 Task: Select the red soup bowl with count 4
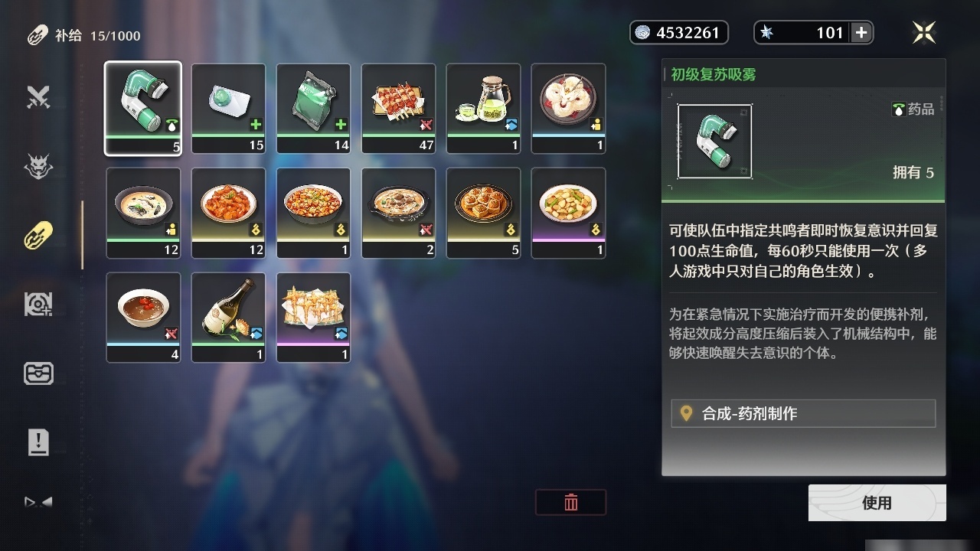(x=143, y=317)
